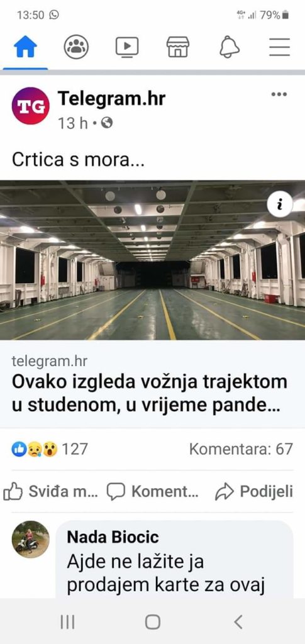Tap the info icon on the ferry image
The height and width of the screenshot is (644, 305).
(280, 204)
